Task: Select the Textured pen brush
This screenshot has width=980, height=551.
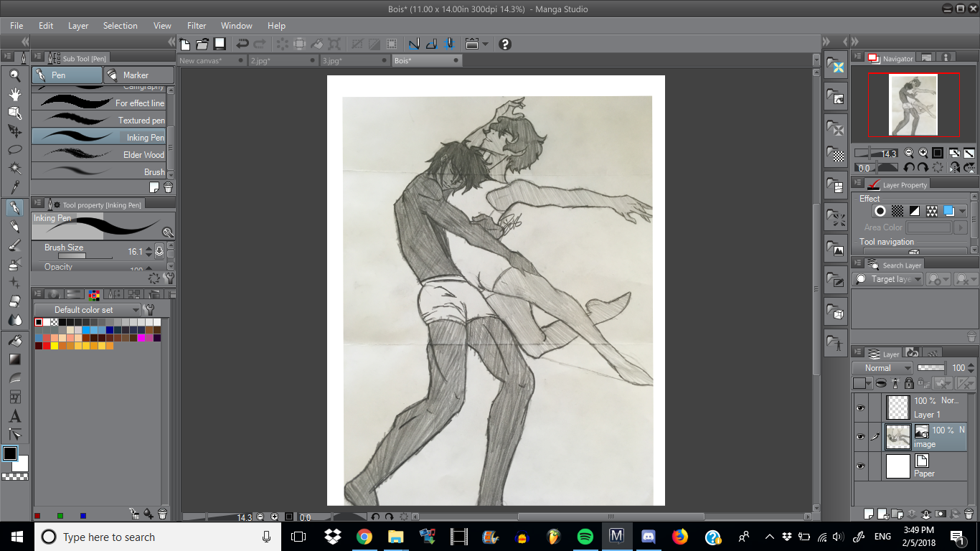Action: pos(100,120)
